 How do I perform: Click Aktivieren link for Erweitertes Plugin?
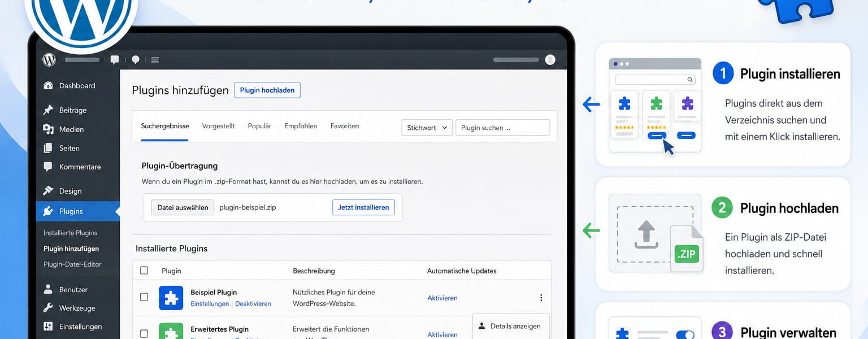point(442,334)
